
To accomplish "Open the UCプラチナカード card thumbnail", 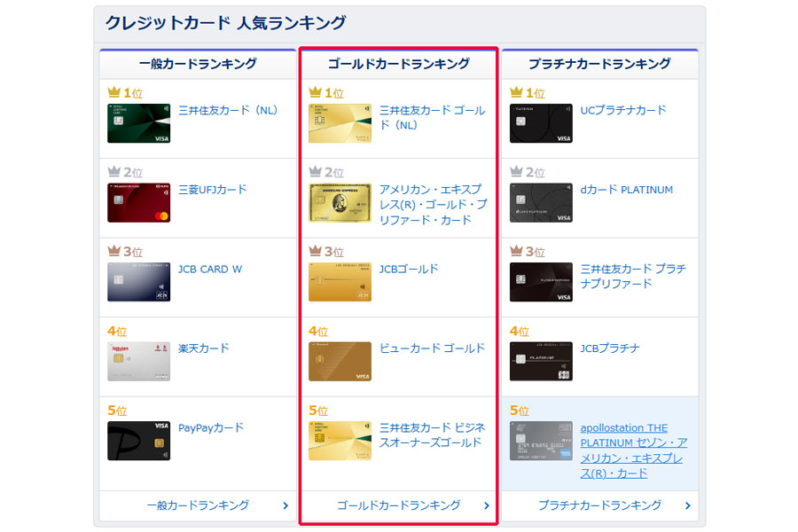I will pyautogui.click(x=541, y=123).
